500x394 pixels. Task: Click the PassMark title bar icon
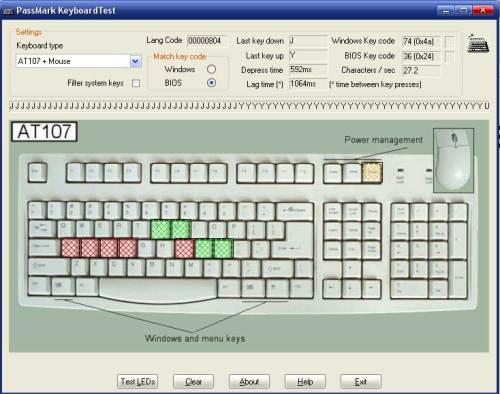coord(8,11)
